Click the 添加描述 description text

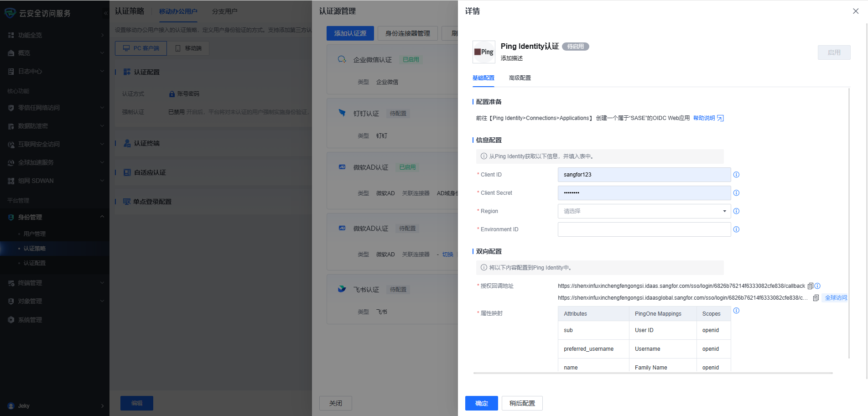pyautogui.click(x=512, y=58)
